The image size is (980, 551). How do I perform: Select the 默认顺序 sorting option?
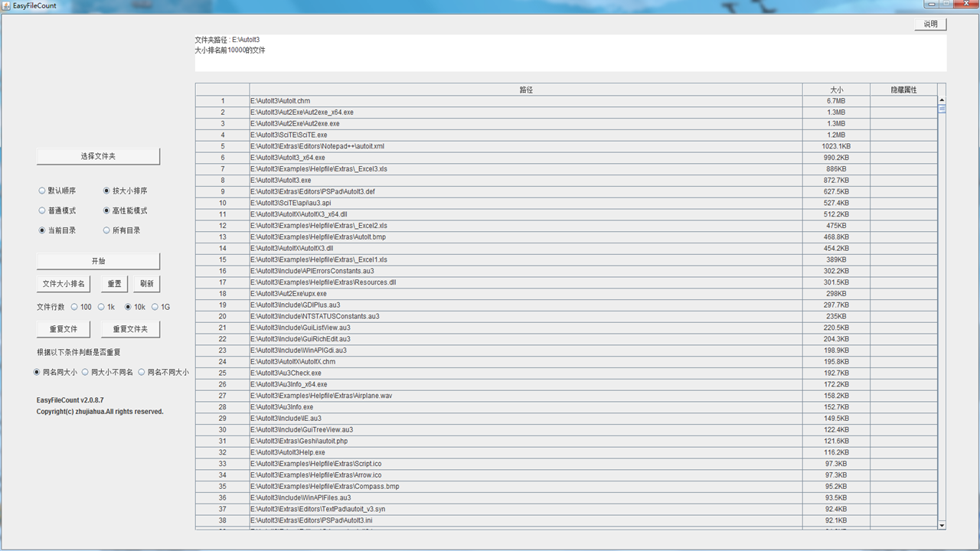click(42, 191)
